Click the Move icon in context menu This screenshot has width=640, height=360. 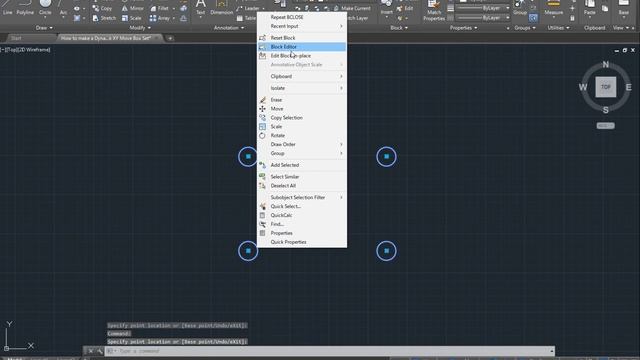[x=262, y=109]
